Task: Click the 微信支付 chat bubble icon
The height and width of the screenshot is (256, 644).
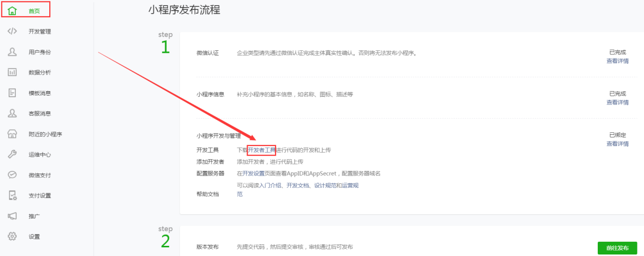Action: [12, 175]
